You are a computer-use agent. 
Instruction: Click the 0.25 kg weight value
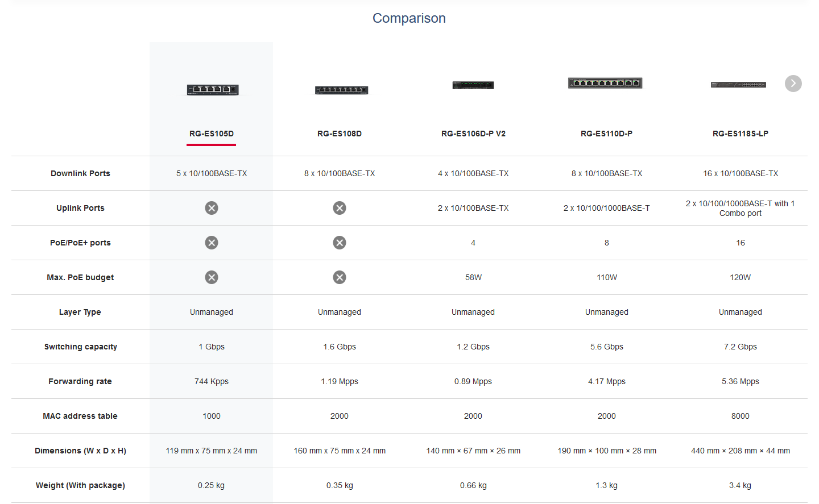212,485
